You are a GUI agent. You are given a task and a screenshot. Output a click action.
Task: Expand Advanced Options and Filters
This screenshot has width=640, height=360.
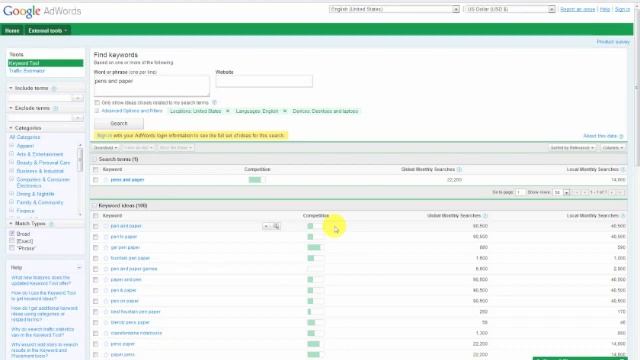tap(131, 111)
